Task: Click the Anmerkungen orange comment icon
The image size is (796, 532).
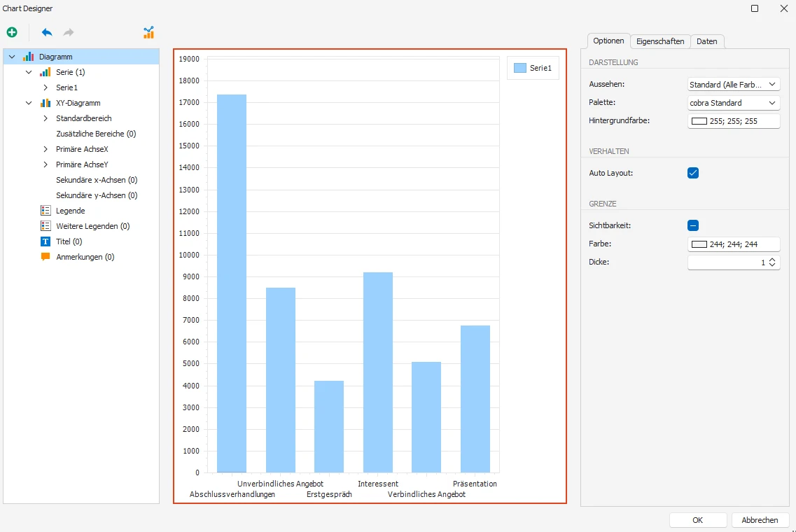Action: [x=46, y=257]
